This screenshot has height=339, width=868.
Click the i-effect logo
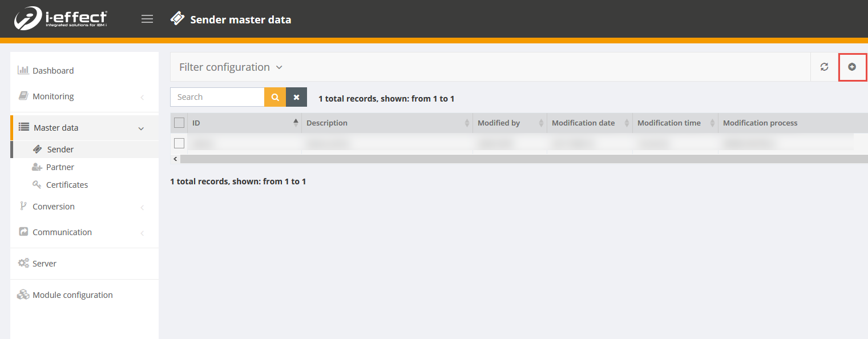[x=61, y=19]
